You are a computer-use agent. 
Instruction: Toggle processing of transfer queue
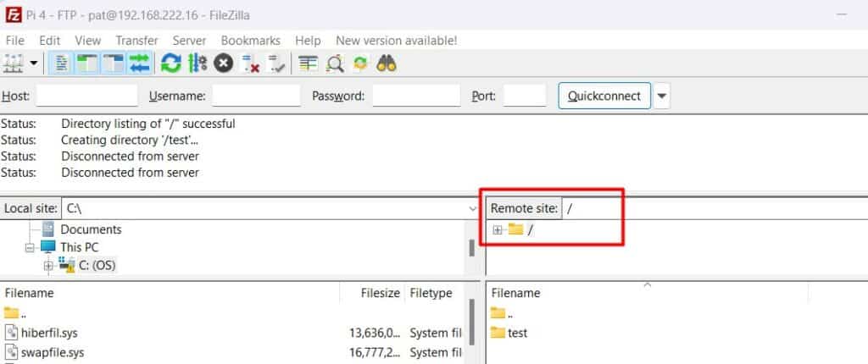click(x=198, y=63)
